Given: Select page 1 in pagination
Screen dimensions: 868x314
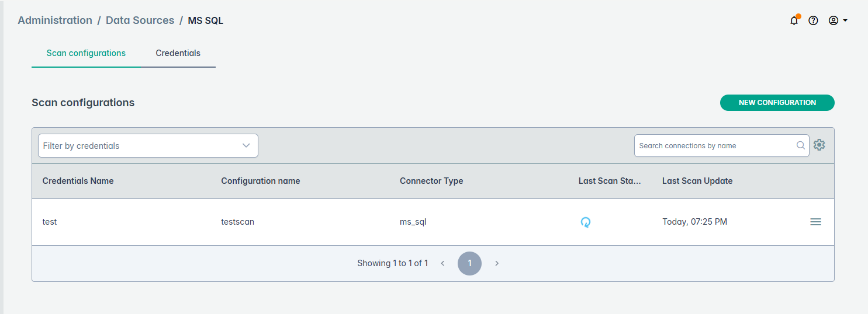Looking at the screenshot, I should click(x=469, y=263).
